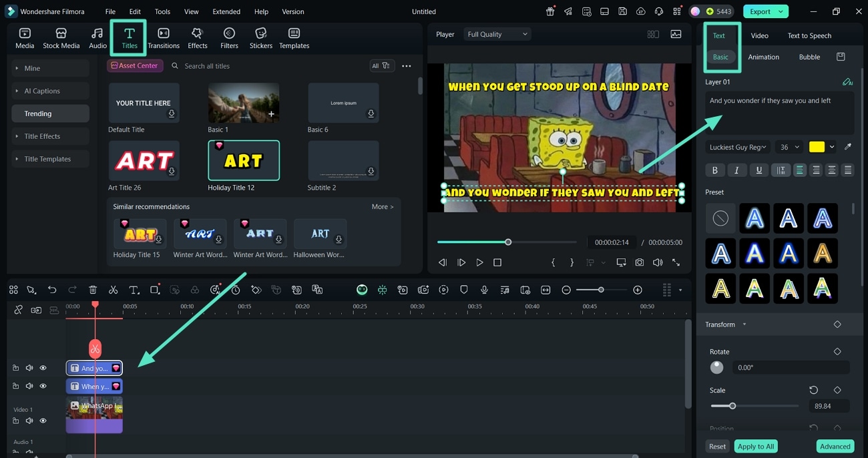Open the Effects panel
Viewport: 868px width, 458px height.
[x=197, y=39]
